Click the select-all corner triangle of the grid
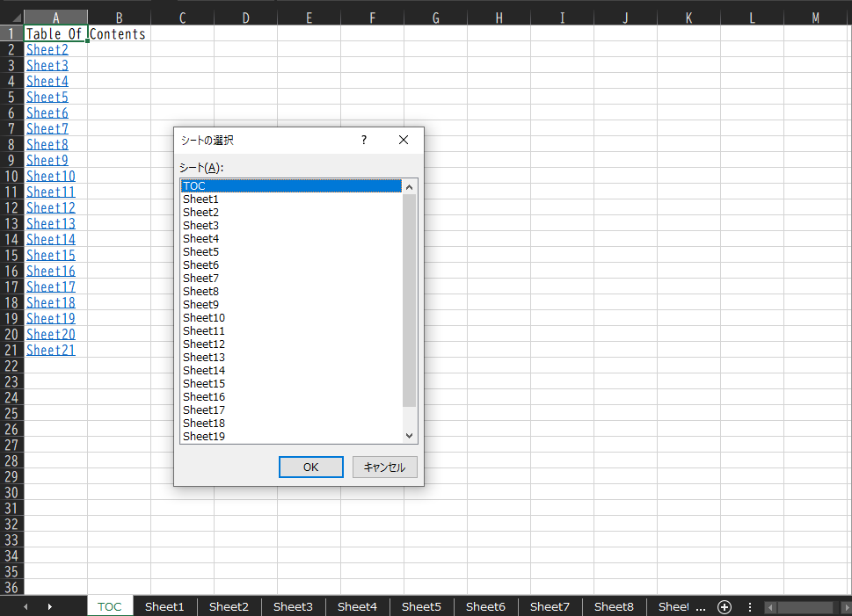 click(17, 18)
